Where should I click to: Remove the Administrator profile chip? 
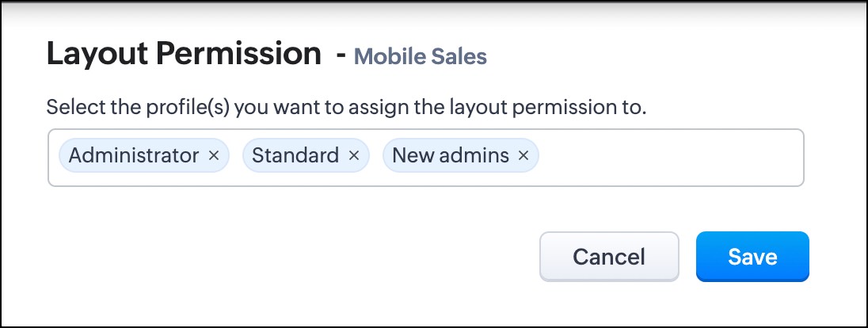coord(213,156)
